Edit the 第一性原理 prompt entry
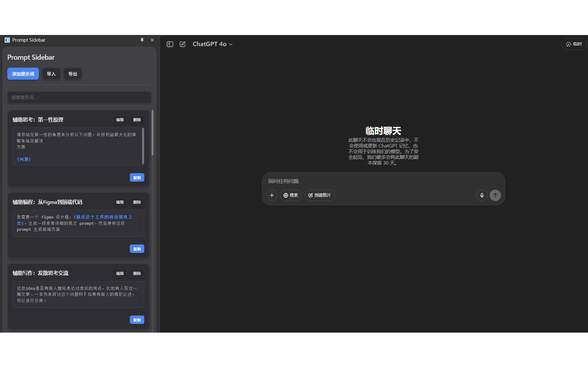588x368 pixels. [x=120, y=120]
